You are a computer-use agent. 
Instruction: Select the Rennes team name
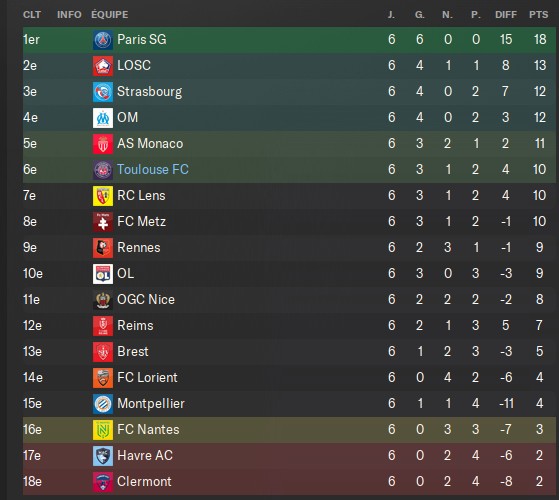[139, 247]
